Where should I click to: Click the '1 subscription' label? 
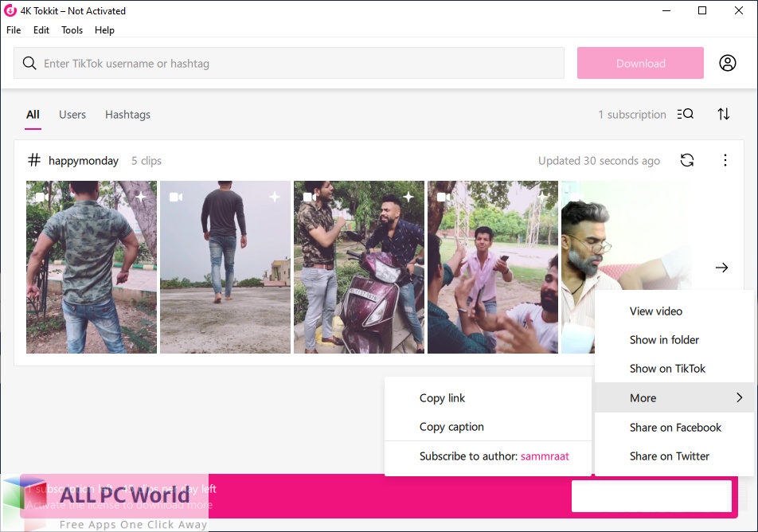[632, 115]
